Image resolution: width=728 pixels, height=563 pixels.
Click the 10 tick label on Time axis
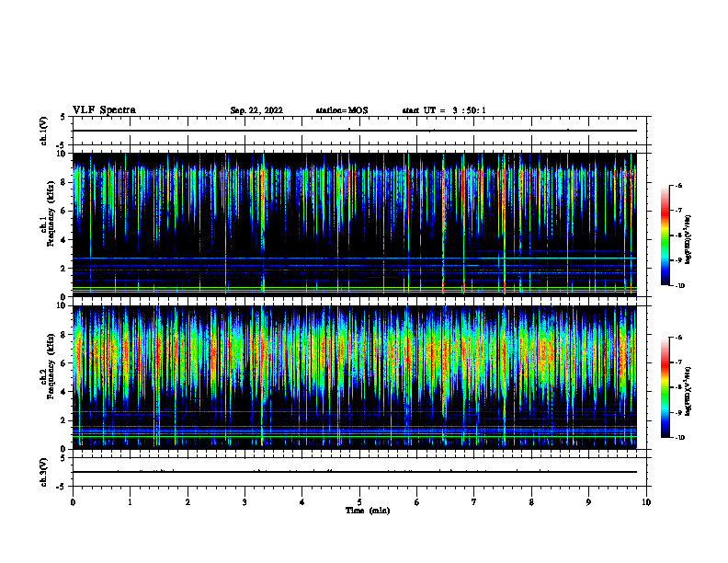click(x=646, y=502)
